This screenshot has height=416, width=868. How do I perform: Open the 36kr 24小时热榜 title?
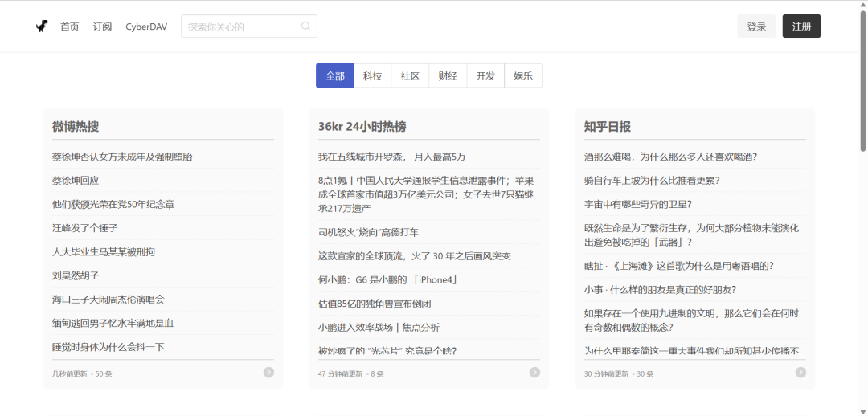click(362, 127)
